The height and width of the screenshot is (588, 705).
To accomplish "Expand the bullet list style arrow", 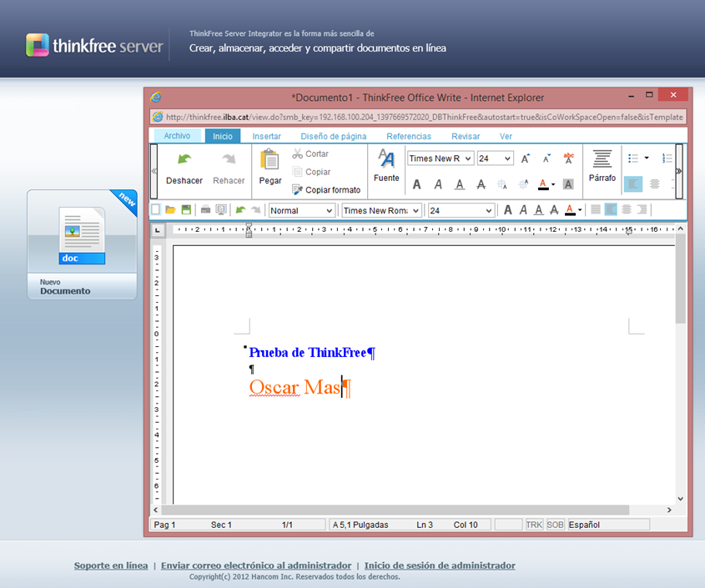I will (647, 158).
